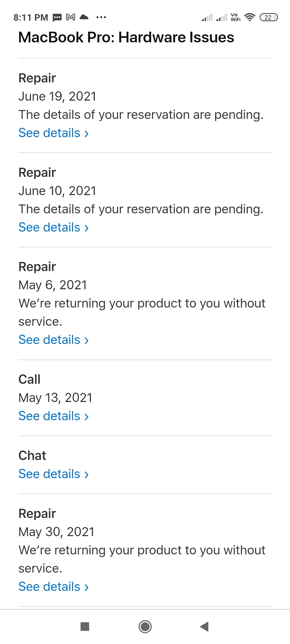Tap the battery indicator showing 22
290x644 pixels.
point(269,17)
